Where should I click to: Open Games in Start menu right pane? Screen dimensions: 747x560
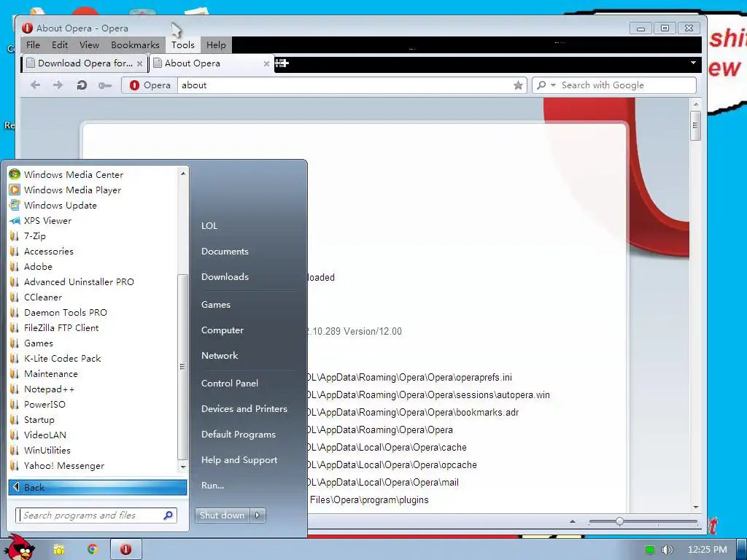tap(216, 305)
